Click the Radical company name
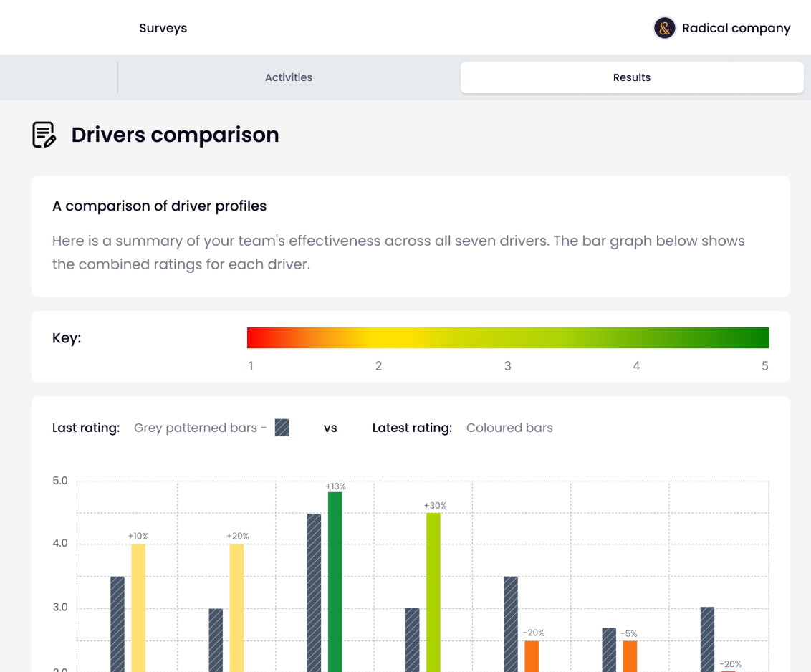This screenshot has width=811, height=672. [736, 28]
